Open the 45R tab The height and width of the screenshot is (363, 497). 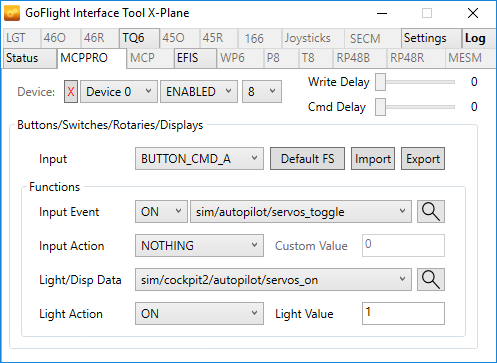[219, 38]
